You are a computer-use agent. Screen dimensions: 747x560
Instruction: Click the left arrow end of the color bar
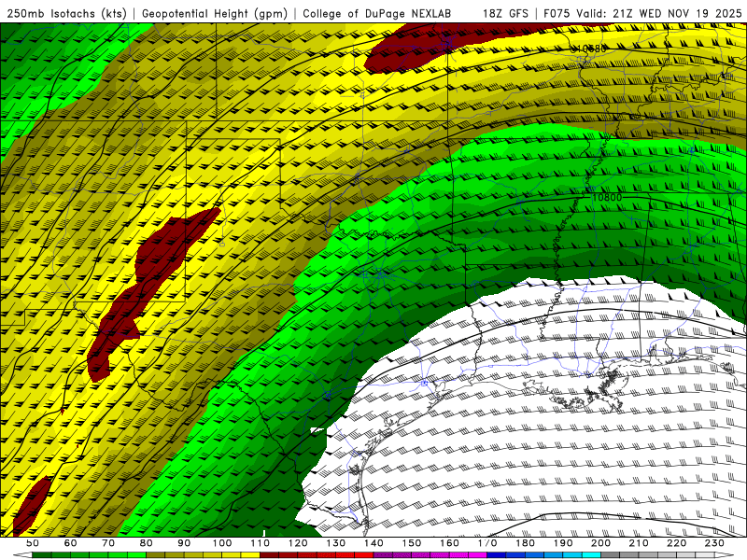[x=22, y=555]
